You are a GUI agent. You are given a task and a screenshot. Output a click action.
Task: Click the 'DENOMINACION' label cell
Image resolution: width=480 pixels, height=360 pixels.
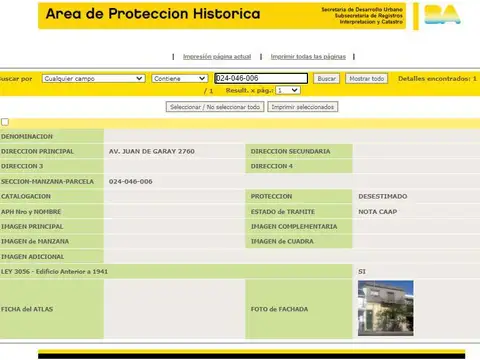coord(52,136)
